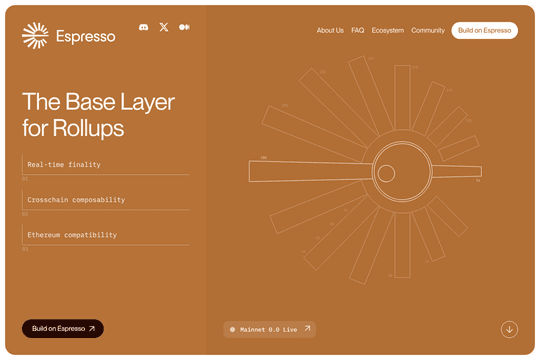Image resolution: width=540 pixels, height=360 pixels.
Task: Open the Discord social icon
Action: [x=144, y=27]
